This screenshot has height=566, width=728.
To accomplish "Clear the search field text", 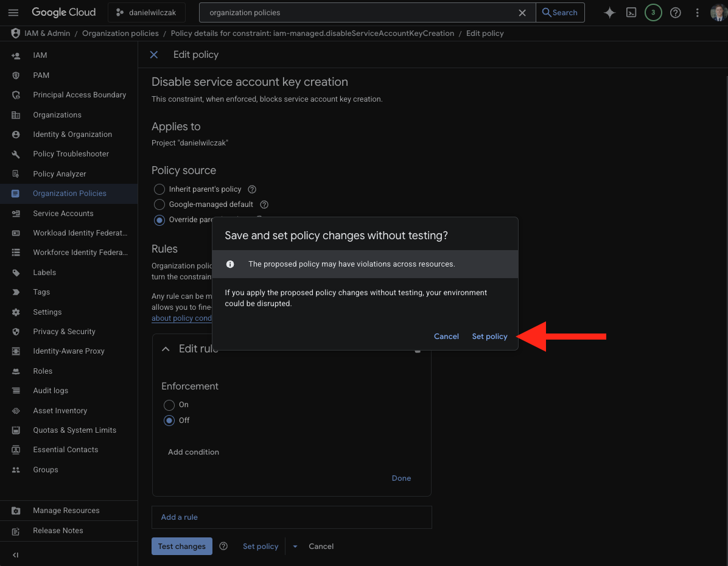I will tap(522, 13).
